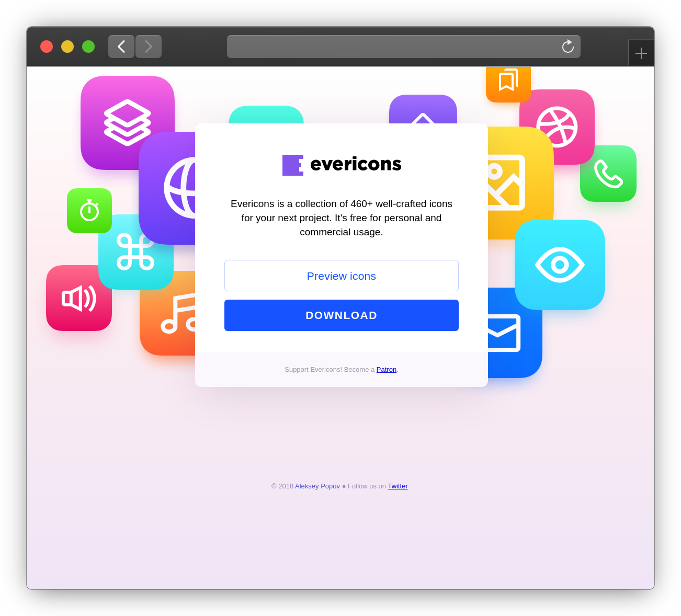Click the browser address bar
The height and width of the screenshot is (616, 681).
(404, 47)
